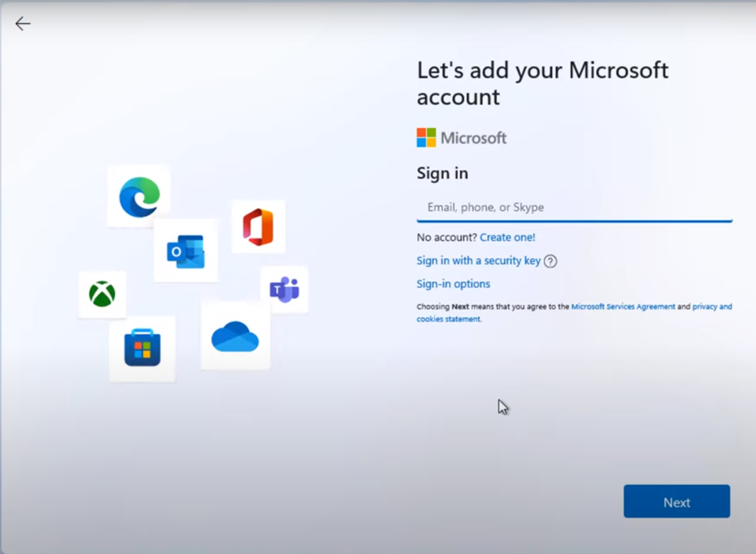This screenshot has width=756, height=554.
Task: Click the Outlook app icon
Action: coord(186,251)
